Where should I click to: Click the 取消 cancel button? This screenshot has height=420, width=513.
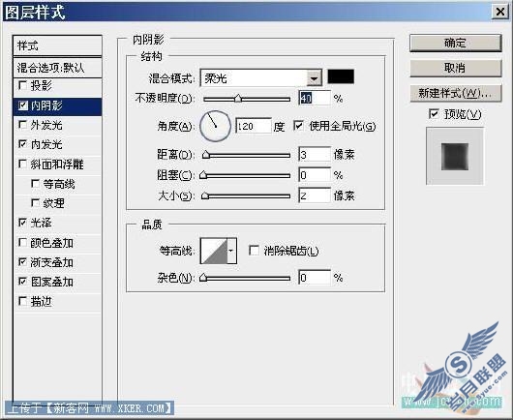(456, 68)
